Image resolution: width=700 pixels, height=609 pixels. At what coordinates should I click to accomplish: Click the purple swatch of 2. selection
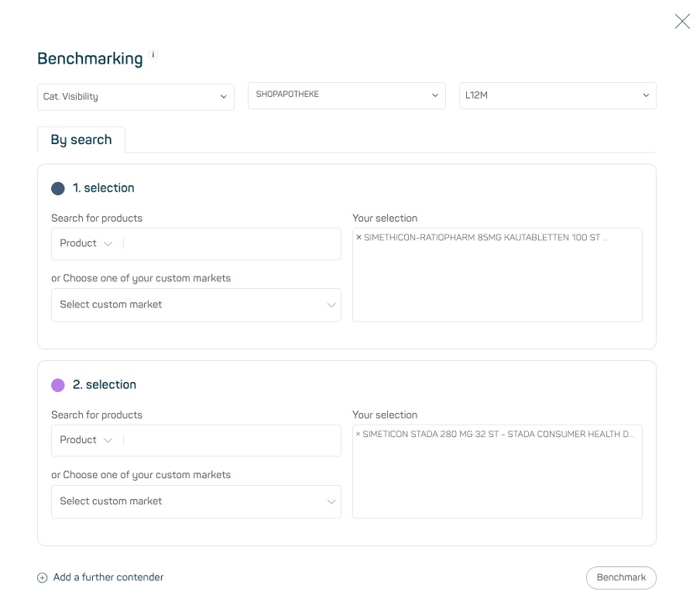(x=58, y=385)
